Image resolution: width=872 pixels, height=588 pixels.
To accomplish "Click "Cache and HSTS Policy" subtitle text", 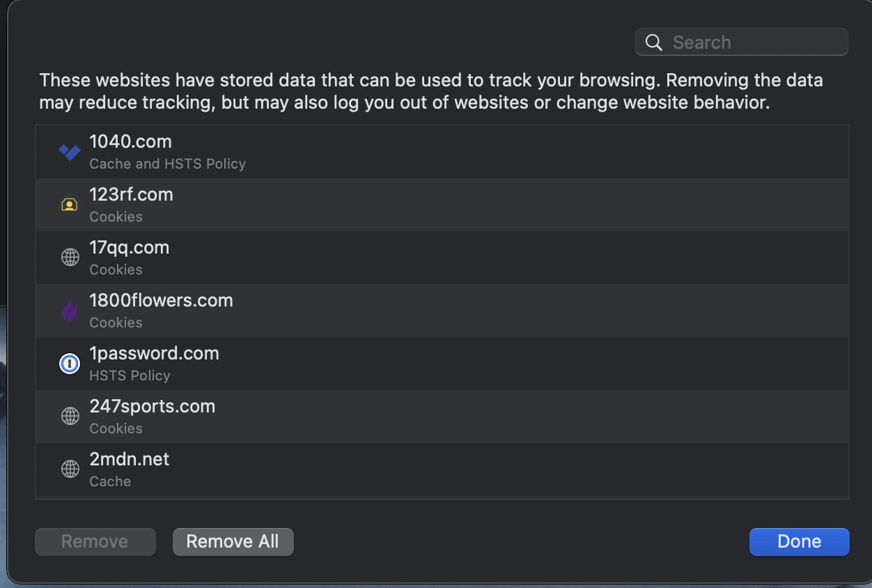I will pos(167,164).
